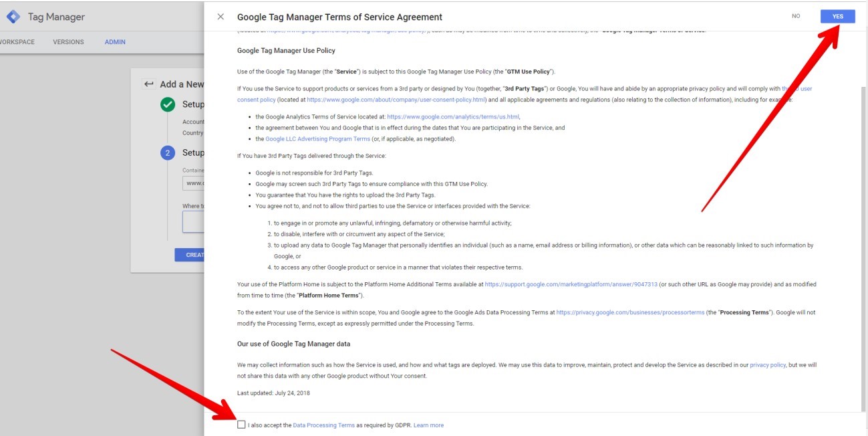The height and width of the screenshot is (436, 868).
Task: Click the agreement dialog's vertical scrollbar
Action: 863,247
